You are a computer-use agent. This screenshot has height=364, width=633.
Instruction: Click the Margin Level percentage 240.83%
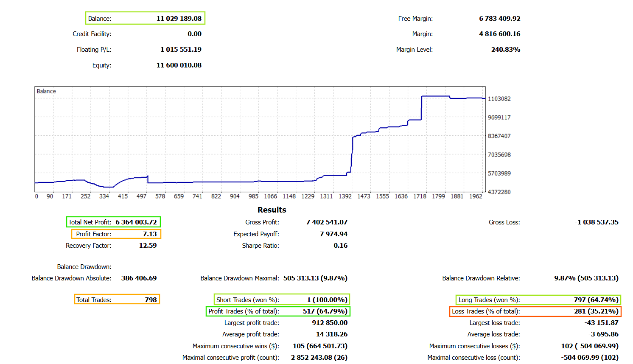[505, 49]
